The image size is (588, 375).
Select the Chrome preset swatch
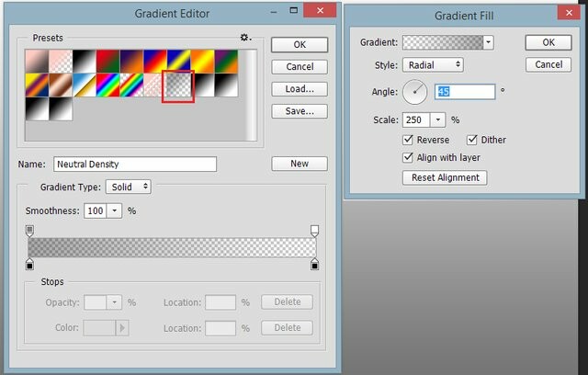tap(85, 85)
